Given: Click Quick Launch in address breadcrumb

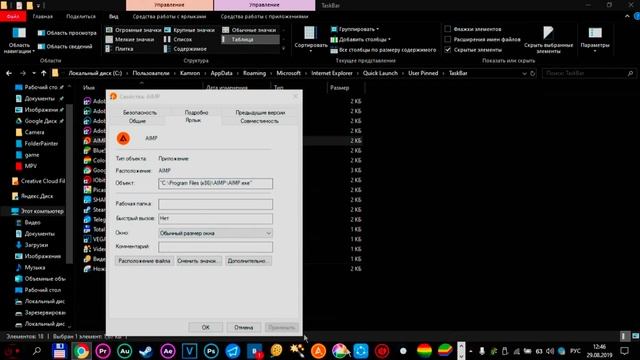Looking at the screenshot, I should coord(380,73).
